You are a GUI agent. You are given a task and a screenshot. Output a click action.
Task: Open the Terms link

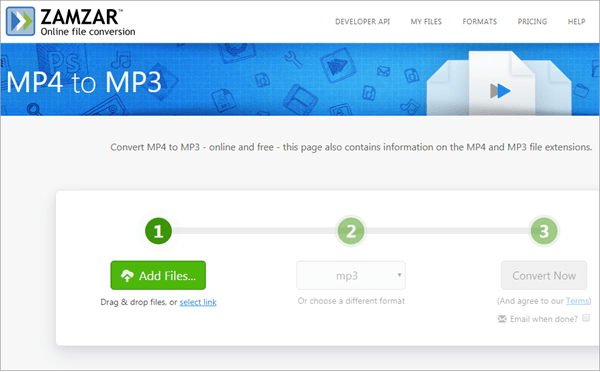tap(577, 301)
